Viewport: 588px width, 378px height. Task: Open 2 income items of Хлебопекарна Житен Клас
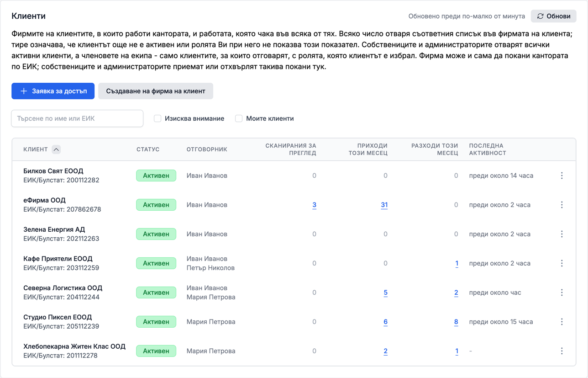(385, 351)
